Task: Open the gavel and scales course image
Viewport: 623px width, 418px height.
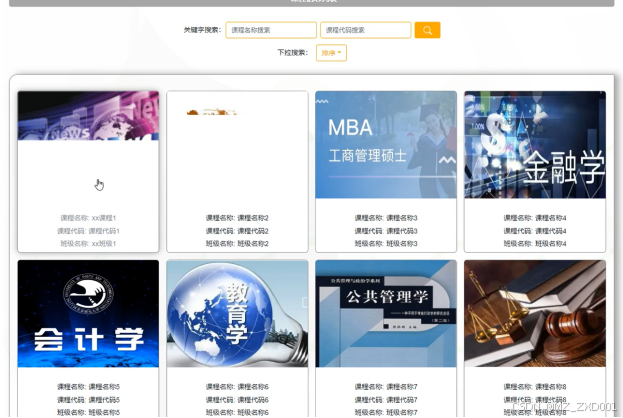Action: pyautogui.click(x=535, y=314)
